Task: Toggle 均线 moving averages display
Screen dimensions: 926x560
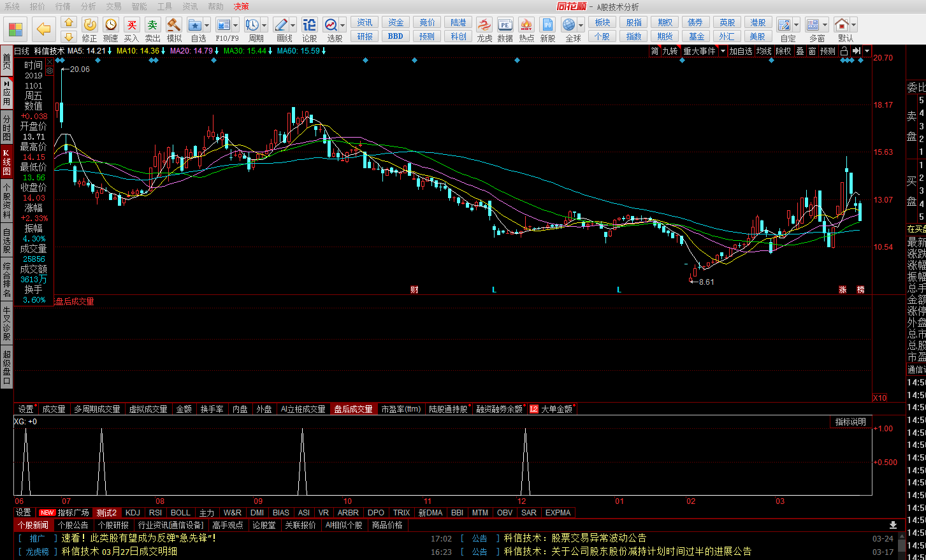Action: tap(764, 51)
